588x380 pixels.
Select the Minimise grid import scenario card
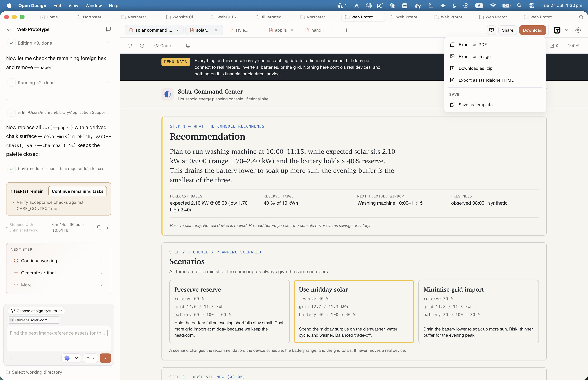(478, 311)
